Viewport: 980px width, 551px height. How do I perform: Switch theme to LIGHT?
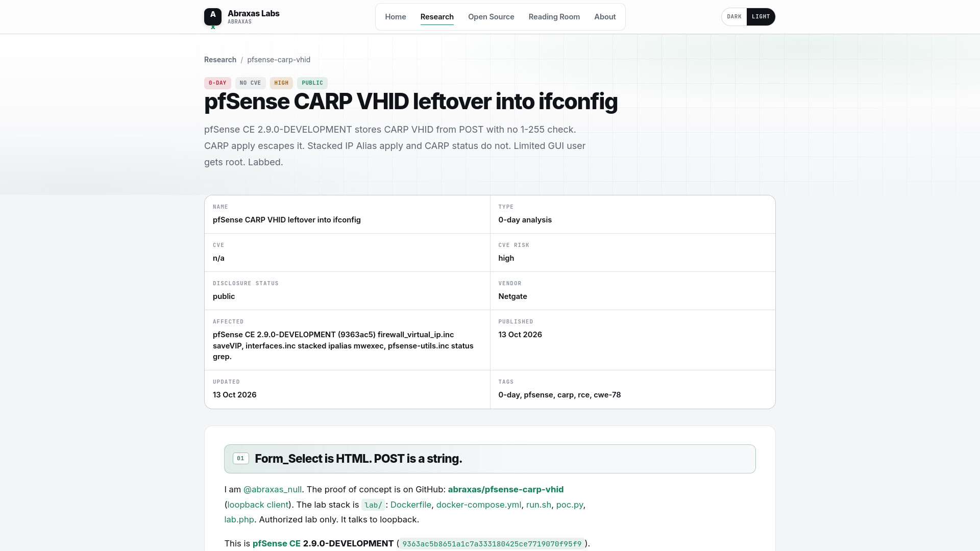click(x=761, y=17)
